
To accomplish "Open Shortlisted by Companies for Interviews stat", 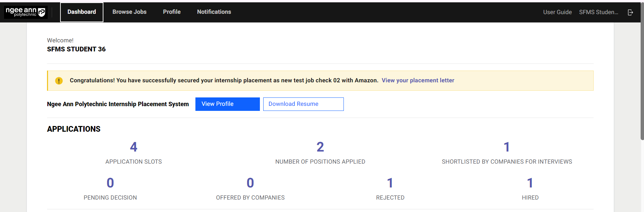I will coord(507,147).
